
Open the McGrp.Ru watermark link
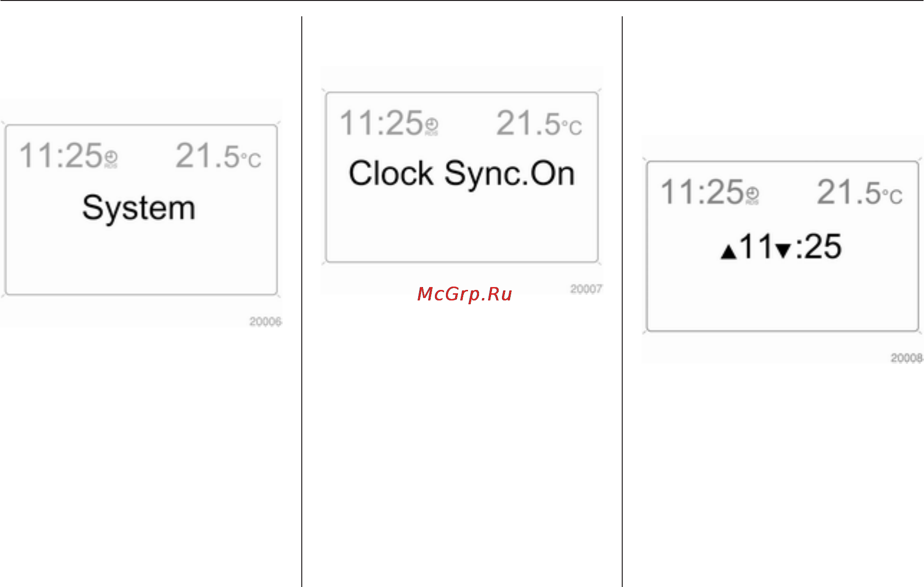pos(465,294)
